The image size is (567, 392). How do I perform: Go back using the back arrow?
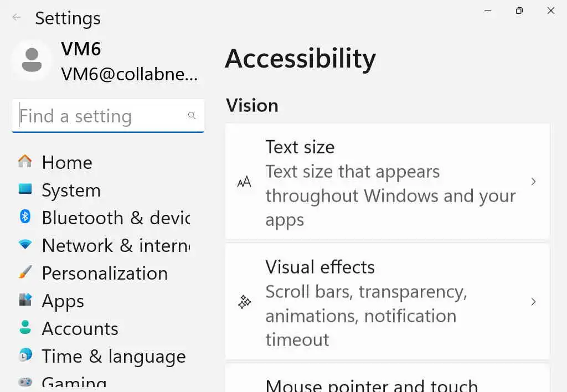tap(17, 17)
